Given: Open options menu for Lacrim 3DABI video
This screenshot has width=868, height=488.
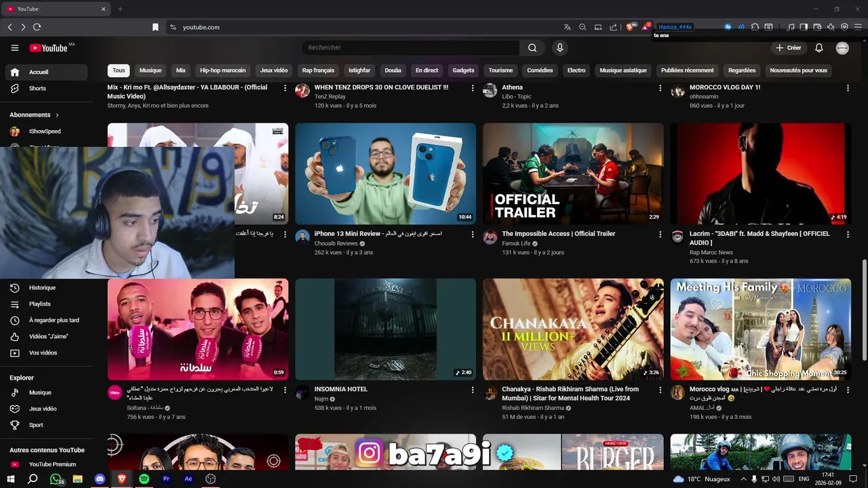Looking at the screenshot, I should (x=847, y=234).
